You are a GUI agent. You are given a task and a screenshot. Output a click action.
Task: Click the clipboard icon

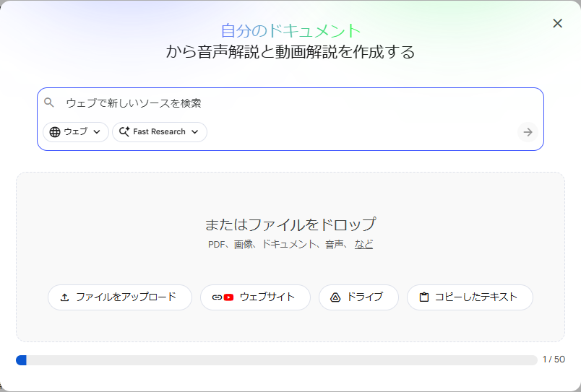pos(424,297)
